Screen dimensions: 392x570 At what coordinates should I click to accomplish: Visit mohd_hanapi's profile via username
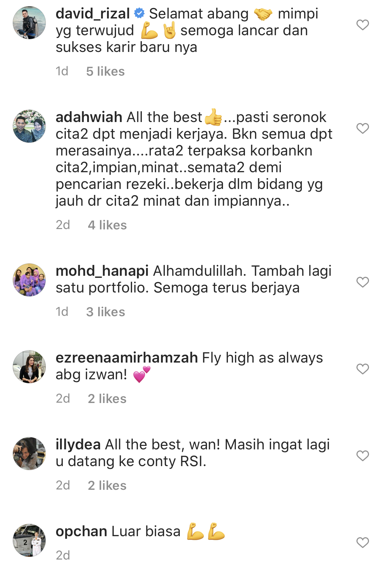coord(102,271)
